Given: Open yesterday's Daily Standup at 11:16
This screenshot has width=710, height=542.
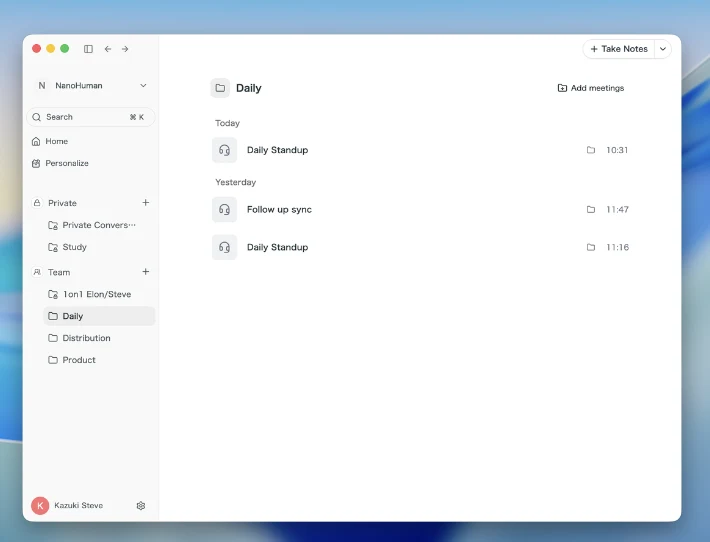Looking at the screenshot, I should 421,247.
